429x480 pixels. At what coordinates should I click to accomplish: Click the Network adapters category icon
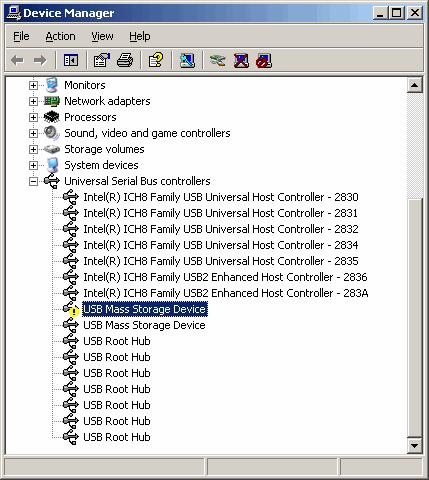[52, 101]
